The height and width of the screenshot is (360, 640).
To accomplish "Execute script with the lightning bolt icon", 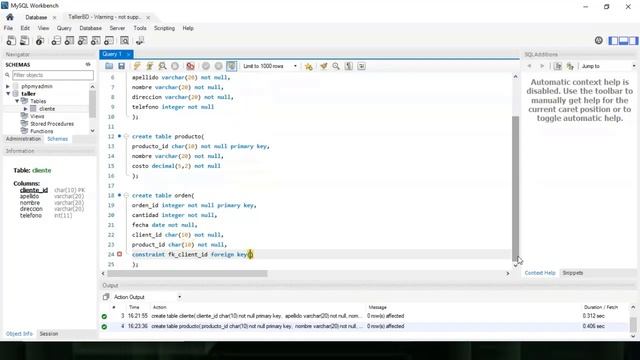I will pos(137,66).
